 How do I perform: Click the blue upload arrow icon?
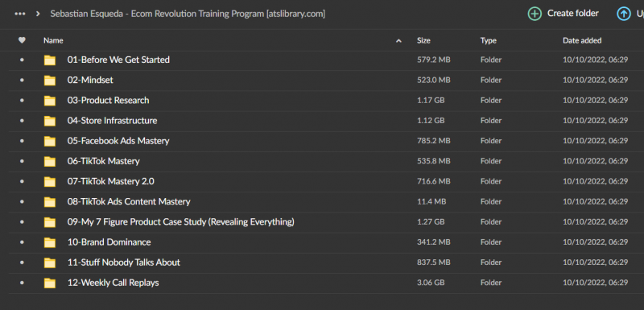click(x=623, y=14)
